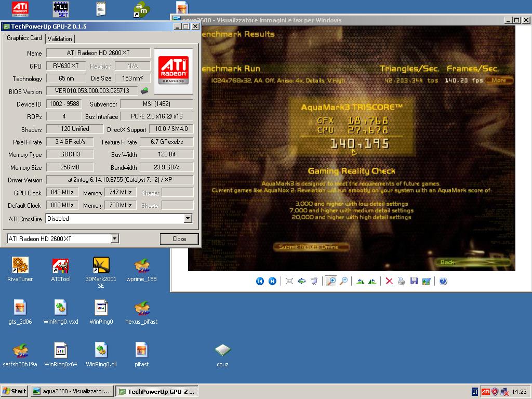Click Back button in AquaMark image
532x399 pixels.
(472, 262)
